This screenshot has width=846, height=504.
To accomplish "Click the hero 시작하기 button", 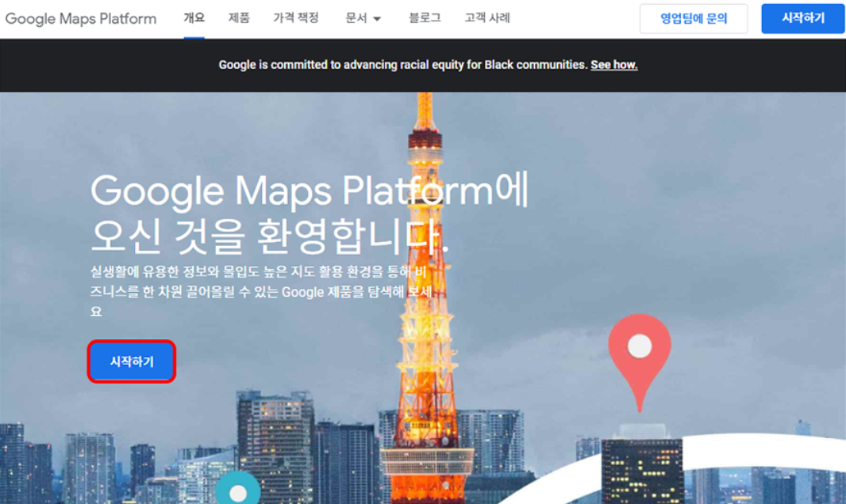I will [132, 362].
